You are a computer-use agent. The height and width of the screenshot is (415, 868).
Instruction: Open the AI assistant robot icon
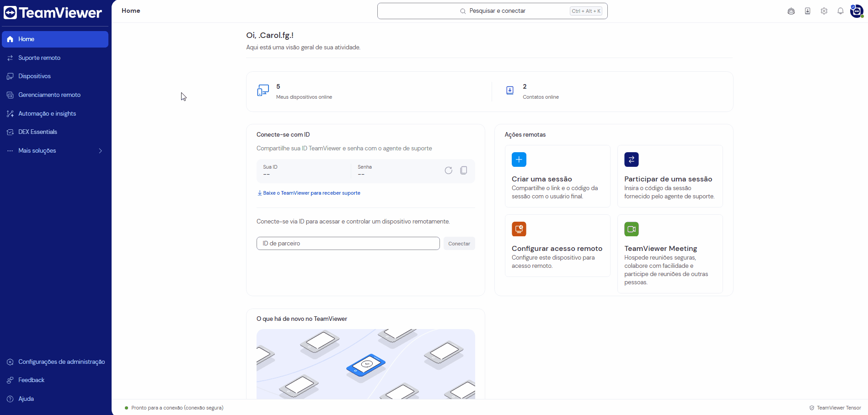[791, 11]
